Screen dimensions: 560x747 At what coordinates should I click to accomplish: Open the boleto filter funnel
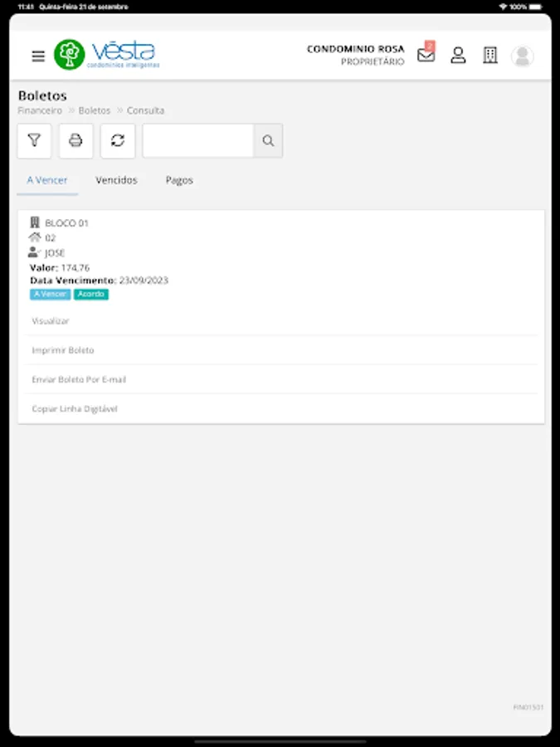[x=34, y=141]
